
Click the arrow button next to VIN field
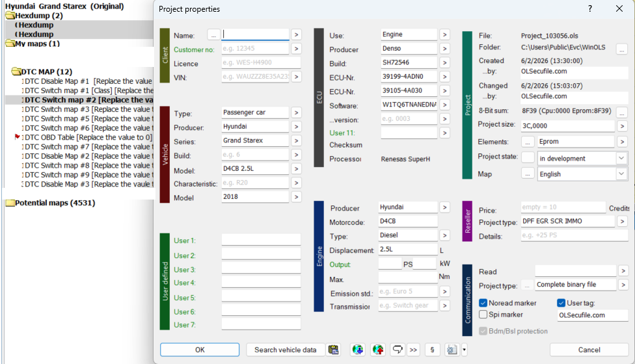[297, 77]
